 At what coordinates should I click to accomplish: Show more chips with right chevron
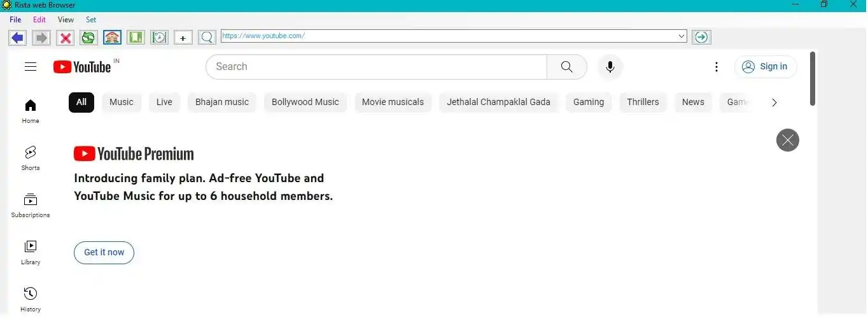[774, 103]
